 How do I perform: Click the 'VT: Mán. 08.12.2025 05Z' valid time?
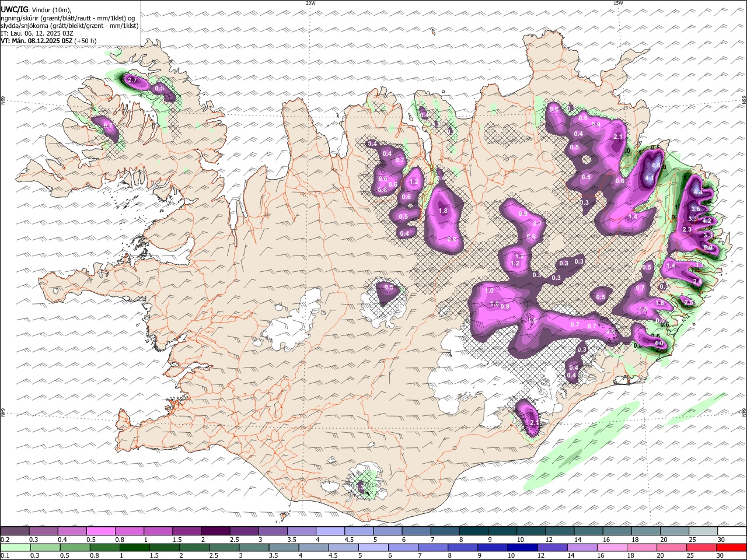[36, 41]
